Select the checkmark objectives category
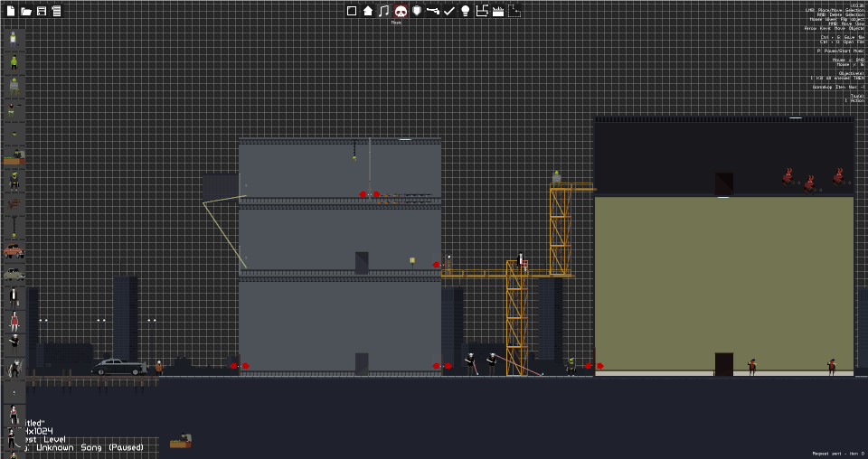This screenshot has width=868, height=459. 449,11
